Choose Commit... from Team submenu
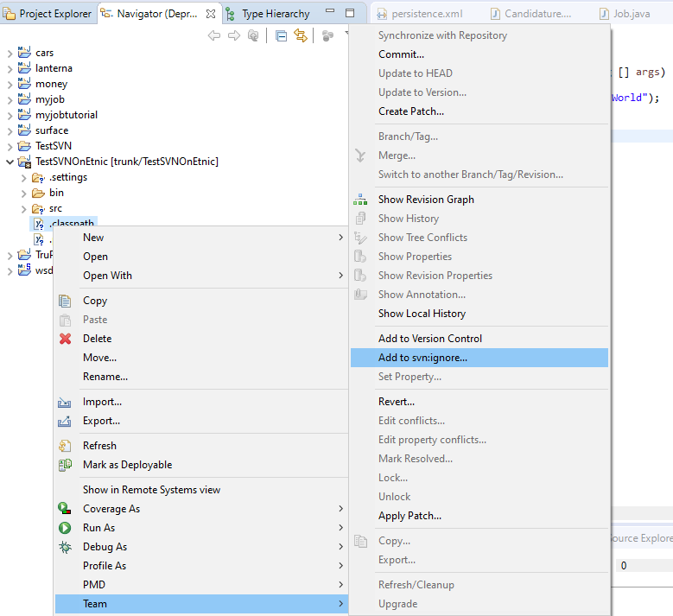The width and height of the screenshot is (673, 616). [401, 54]
